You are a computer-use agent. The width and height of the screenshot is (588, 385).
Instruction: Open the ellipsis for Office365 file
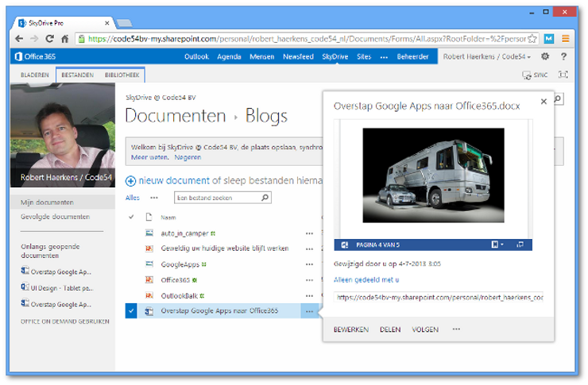click(x=309, y=280)
